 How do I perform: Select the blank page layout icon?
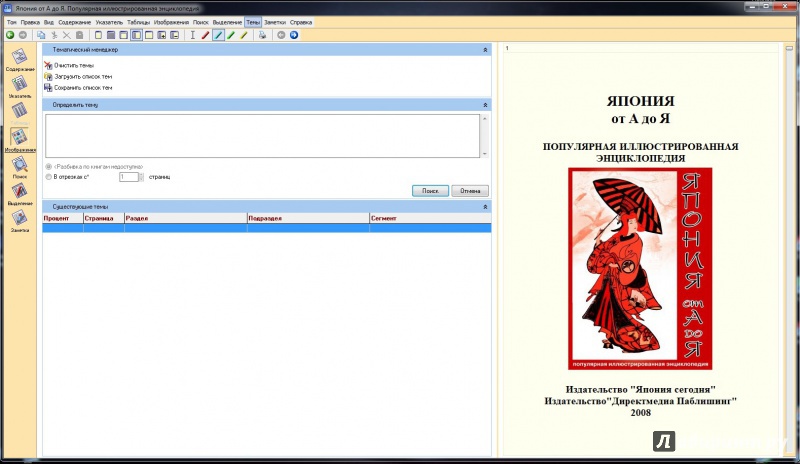(149, 35)
